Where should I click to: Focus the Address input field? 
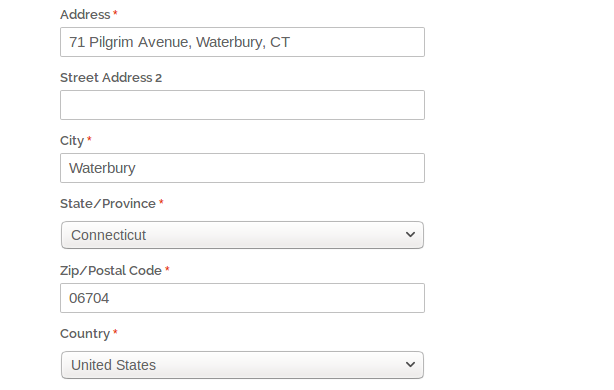242,42
